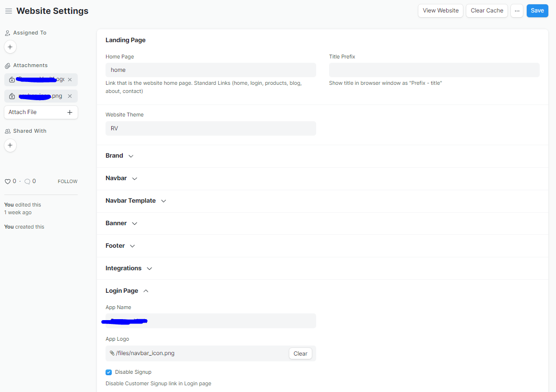This screenshot has height=392, width=556.
Task: Click the plus icon under Shared With
Action: pos(10,145)
